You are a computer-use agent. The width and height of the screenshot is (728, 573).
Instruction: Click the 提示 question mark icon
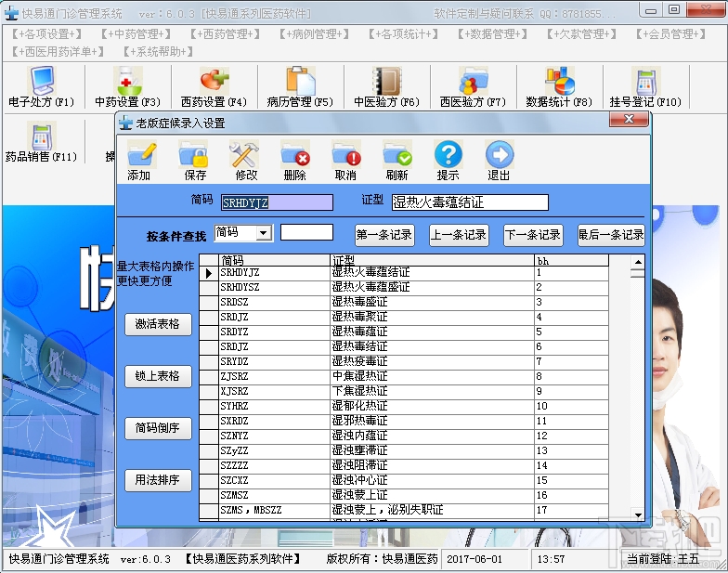click(x=448, y=155)
